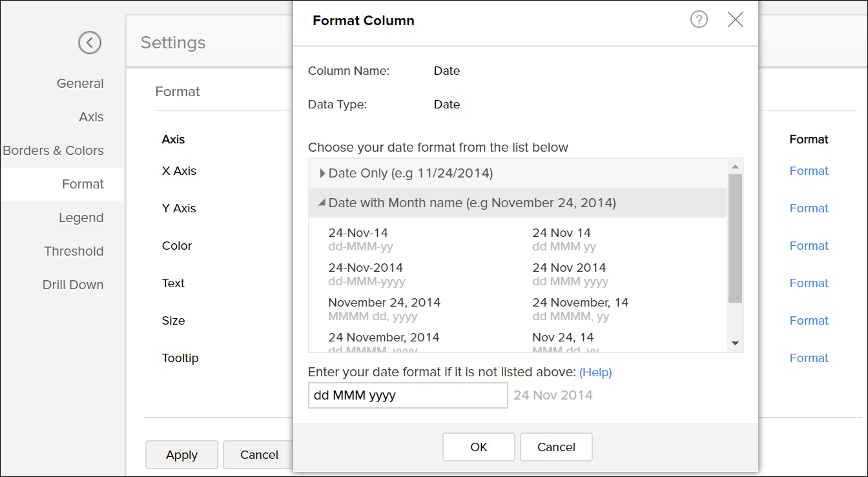Close the Format Column dialog

735,20
